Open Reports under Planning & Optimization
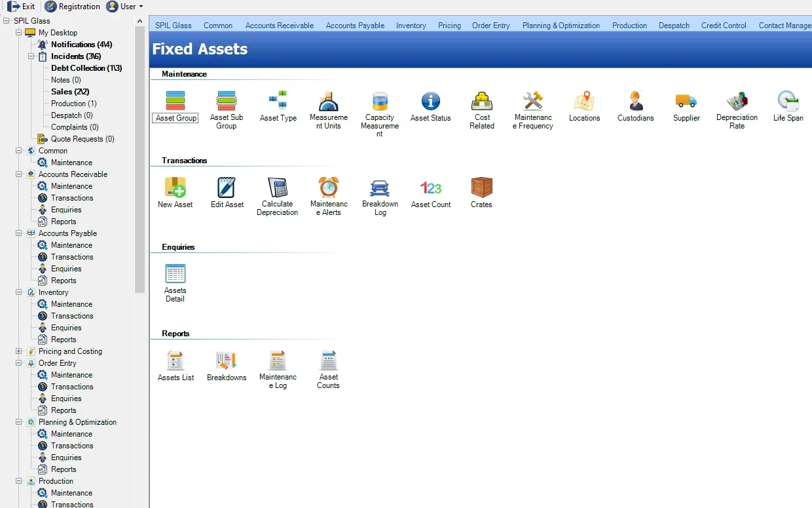The width and height of the screenshot is (812, 508). (64, 469)
